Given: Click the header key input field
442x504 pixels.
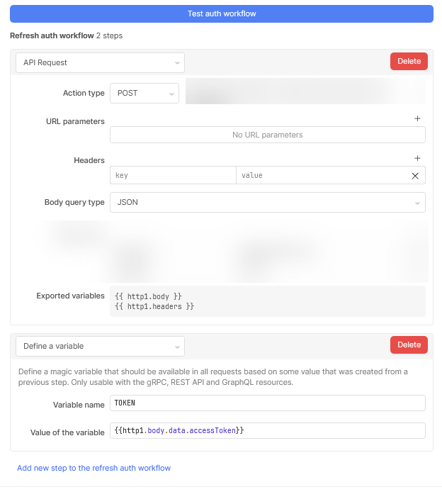Looking at the screenshot, I should click(x=173, y=175).
